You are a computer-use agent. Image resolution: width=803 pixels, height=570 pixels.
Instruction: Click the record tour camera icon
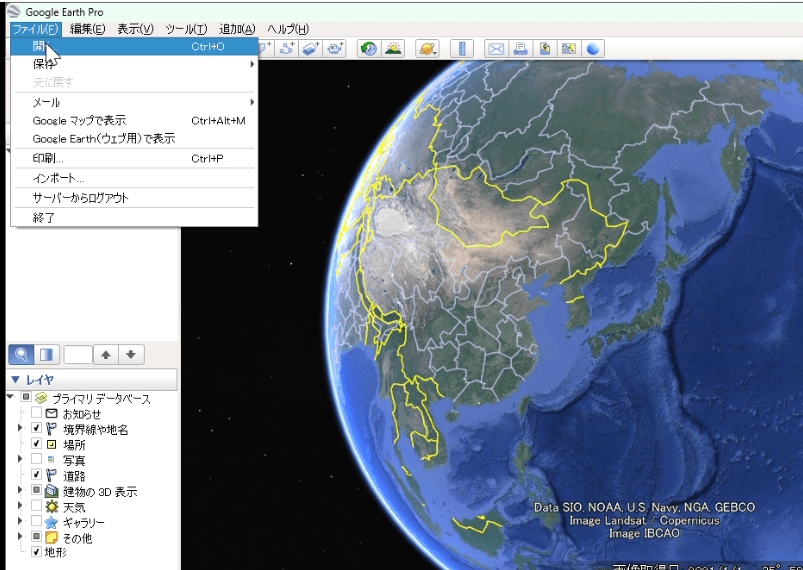pos(335,48)
